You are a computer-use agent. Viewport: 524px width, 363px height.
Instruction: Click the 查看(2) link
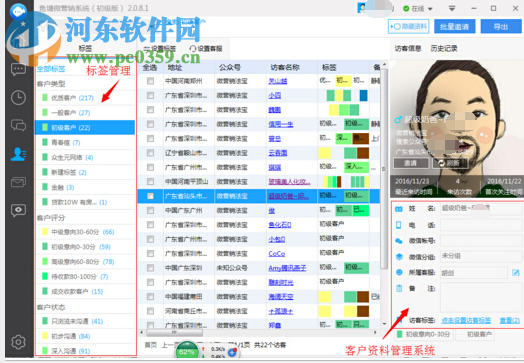510,320
